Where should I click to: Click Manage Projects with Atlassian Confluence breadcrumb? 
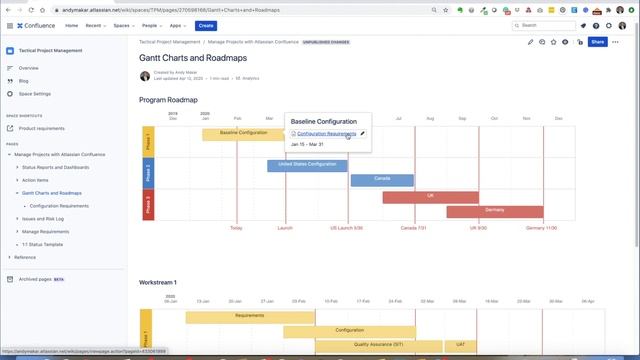pos(253,42)
